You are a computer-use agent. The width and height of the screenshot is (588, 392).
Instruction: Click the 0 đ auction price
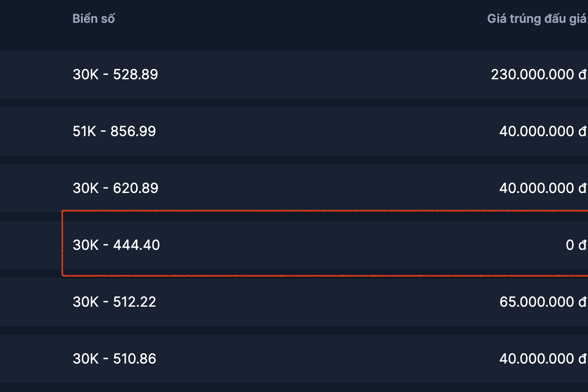576,245
